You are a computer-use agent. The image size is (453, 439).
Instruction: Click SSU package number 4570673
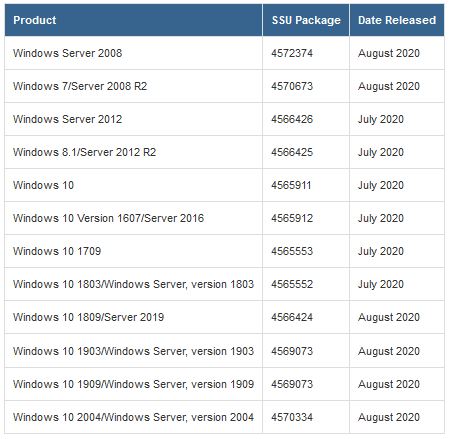pyautogui.click(x=292, y=86)
